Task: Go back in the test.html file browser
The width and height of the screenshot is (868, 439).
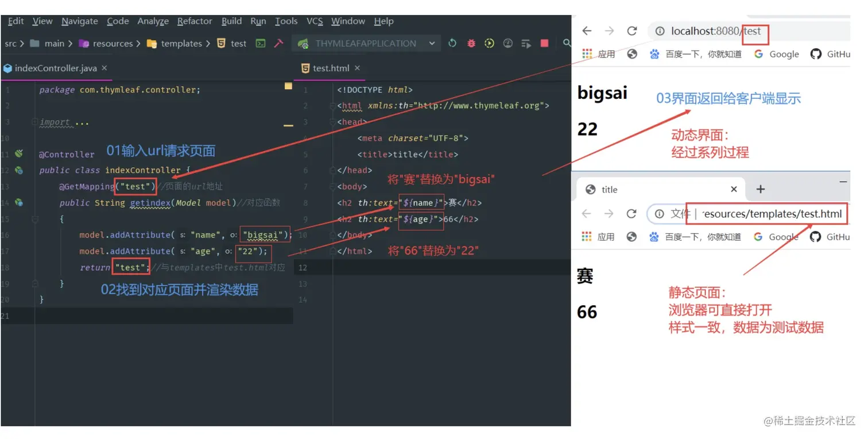Action: pyautogui.click(x=586, y=214)
